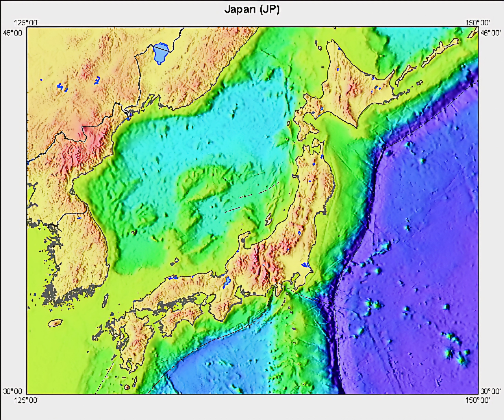The width and height of the screenshot is (504, 420).
Task: Click the large blue Lake Khanka at top
Action: coord(160,53)
